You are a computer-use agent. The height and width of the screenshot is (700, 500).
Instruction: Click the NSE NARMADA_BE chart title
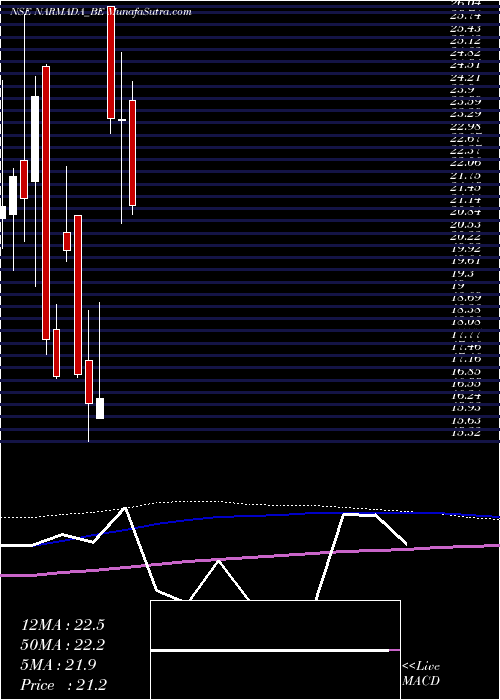pos(101,12)
